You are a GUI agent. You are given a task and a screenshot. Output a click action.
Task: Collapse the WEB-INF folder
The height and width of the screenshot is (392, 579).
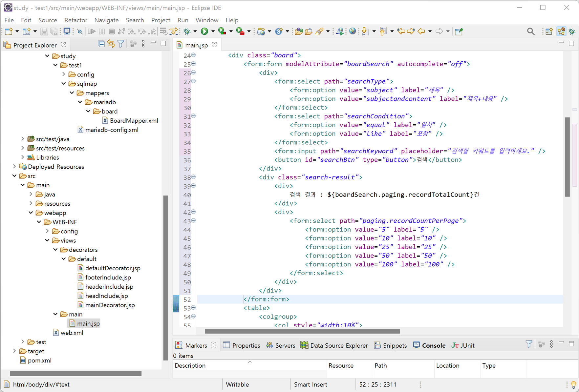(39, 222)
